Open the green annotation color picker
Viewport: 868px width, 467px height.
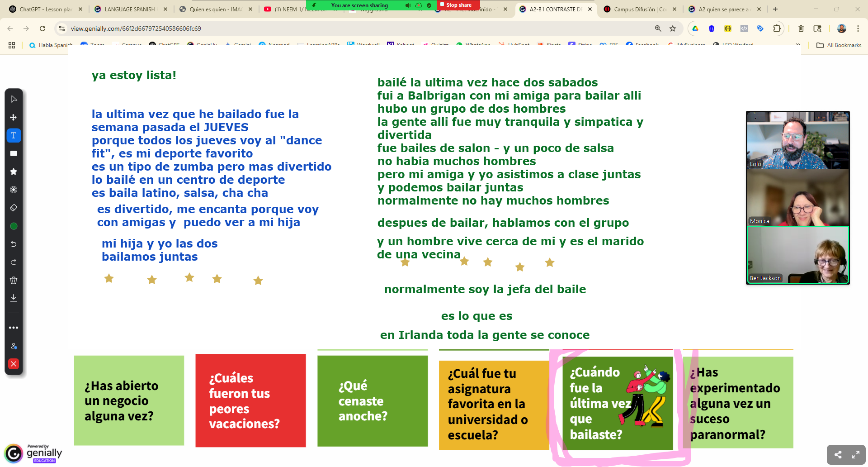coord(14,226)
